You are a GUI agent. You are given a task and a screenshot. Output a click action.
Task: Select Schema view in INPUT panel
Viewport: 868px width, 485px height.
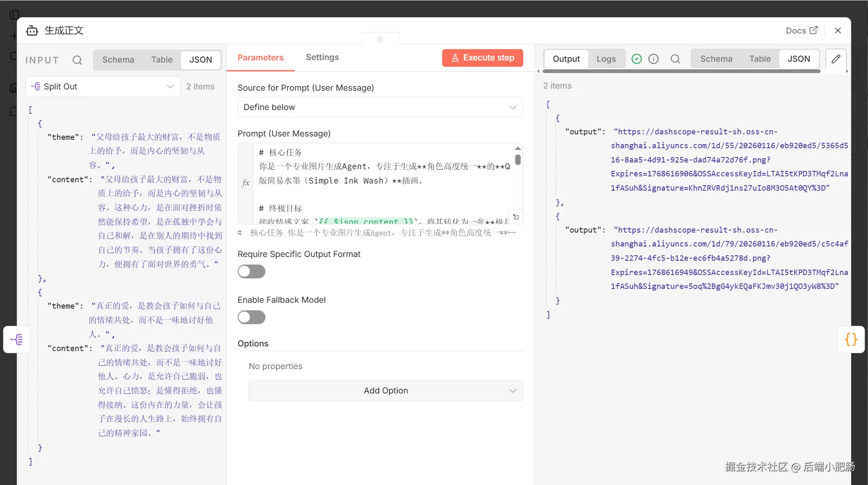(118, 60)
